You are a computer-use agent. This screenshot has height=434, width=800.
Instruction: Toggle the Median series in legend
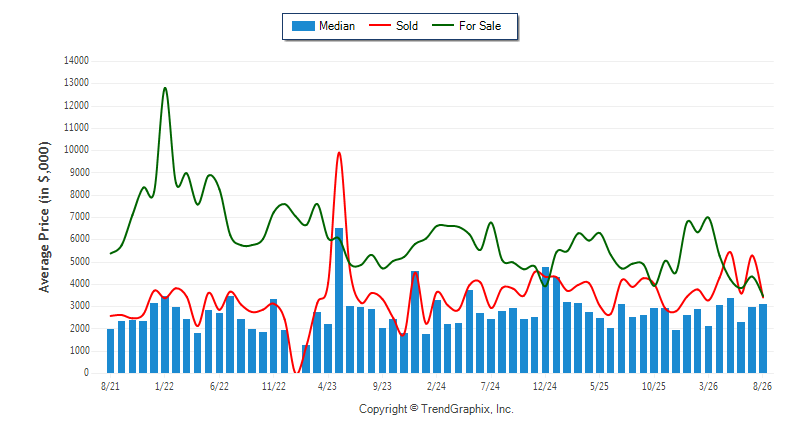tap(323, 26)
